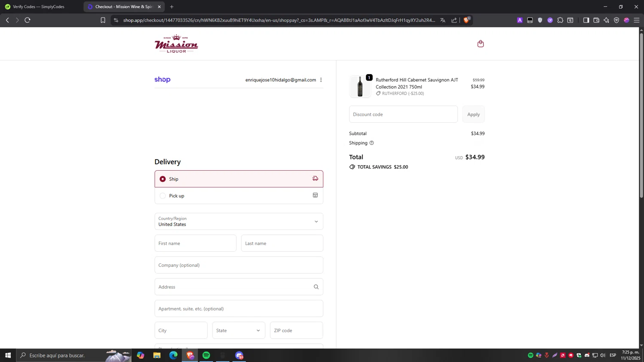The height and width of the screenshot is (362, 644).
Task: Open the Brave wallet icon
Action: (x=596, y=20)
